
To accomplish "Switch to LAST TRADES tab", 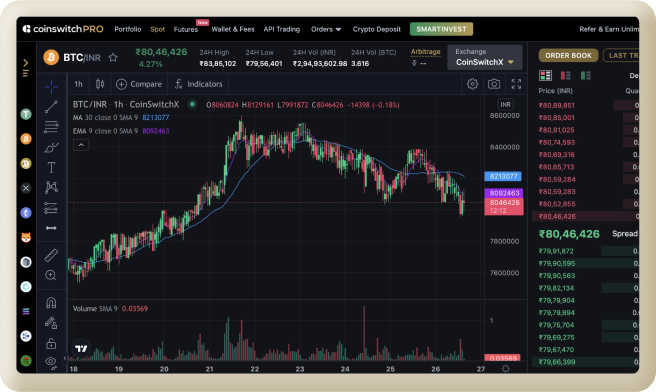I will point(621,55).
